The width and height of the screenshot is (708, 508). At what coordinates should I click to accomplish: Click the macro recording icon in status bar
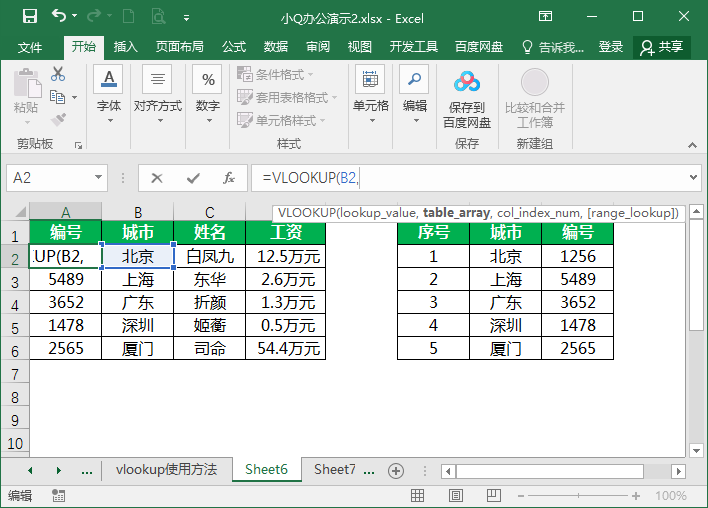tap(58, 495)
